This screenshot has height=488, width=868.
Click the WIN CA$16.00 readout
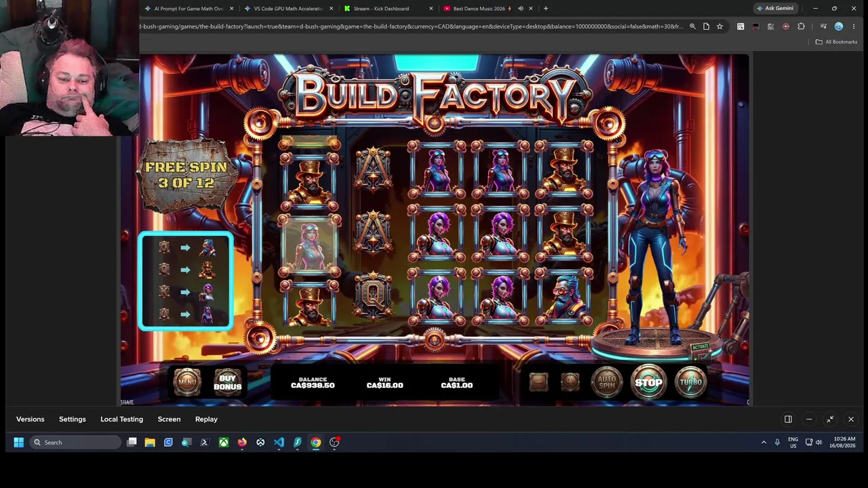coord(384,382)
